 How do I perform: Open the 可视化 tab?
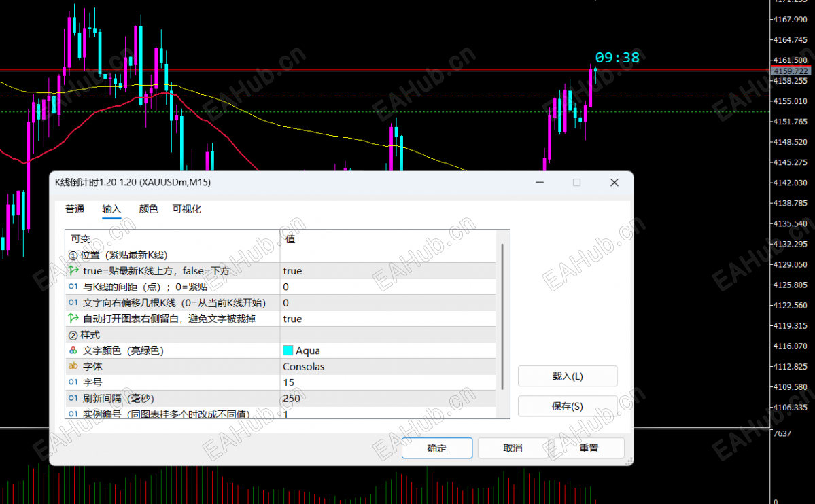coord(187,209)
